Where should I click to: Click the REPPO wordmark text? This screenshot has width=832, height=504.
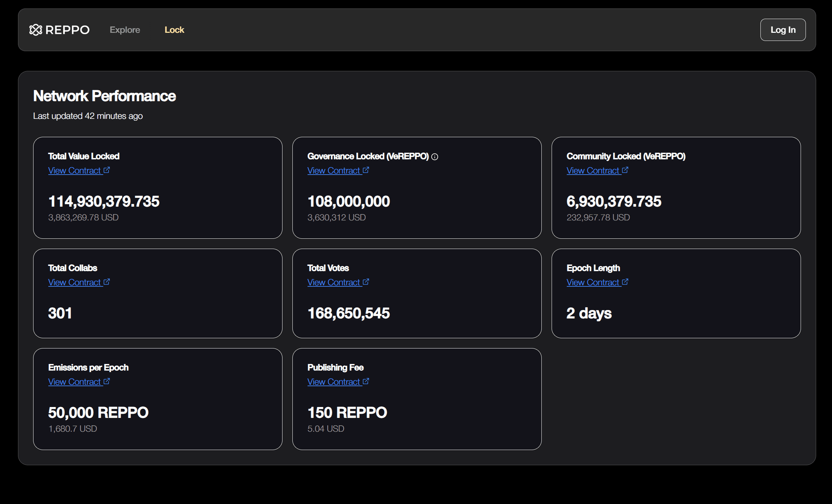click(x=68, y=30)
